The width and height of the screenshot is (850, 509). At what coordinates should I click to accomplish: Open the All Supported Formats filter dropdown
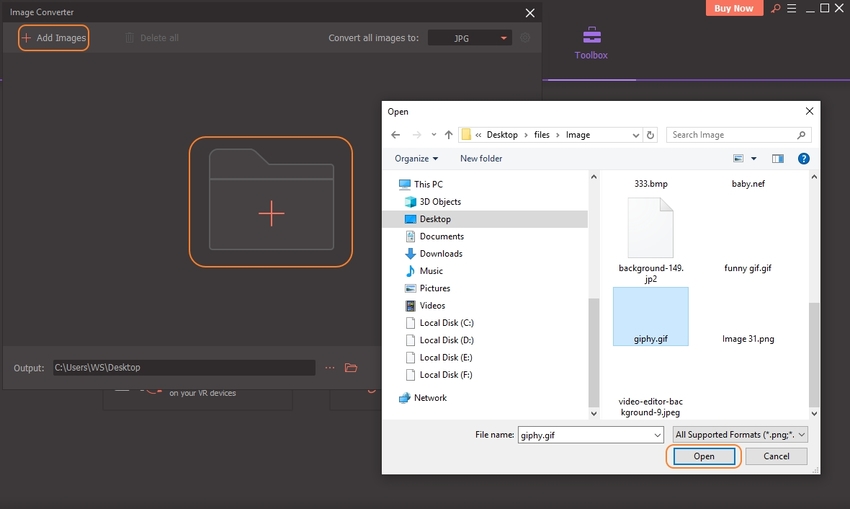click(740, 435)
